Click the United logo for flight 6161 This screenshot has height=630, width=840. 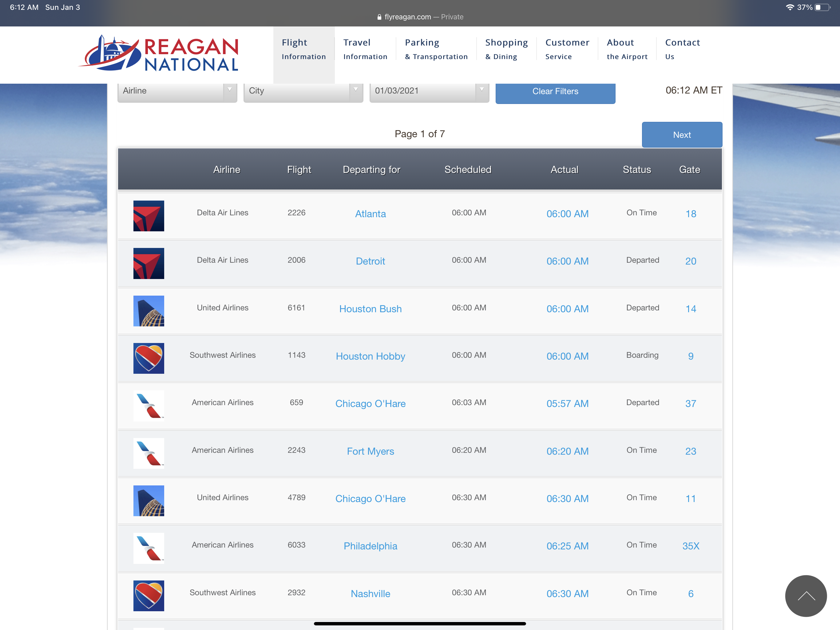149,311
